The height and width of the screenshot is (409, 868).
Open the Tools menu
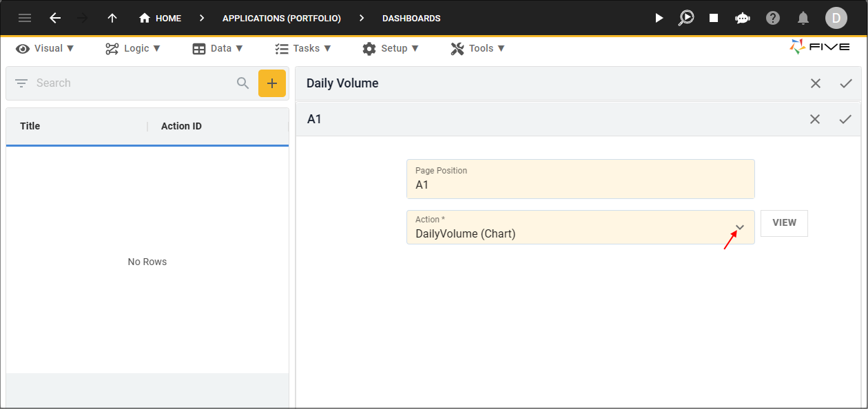coord(478,48)
